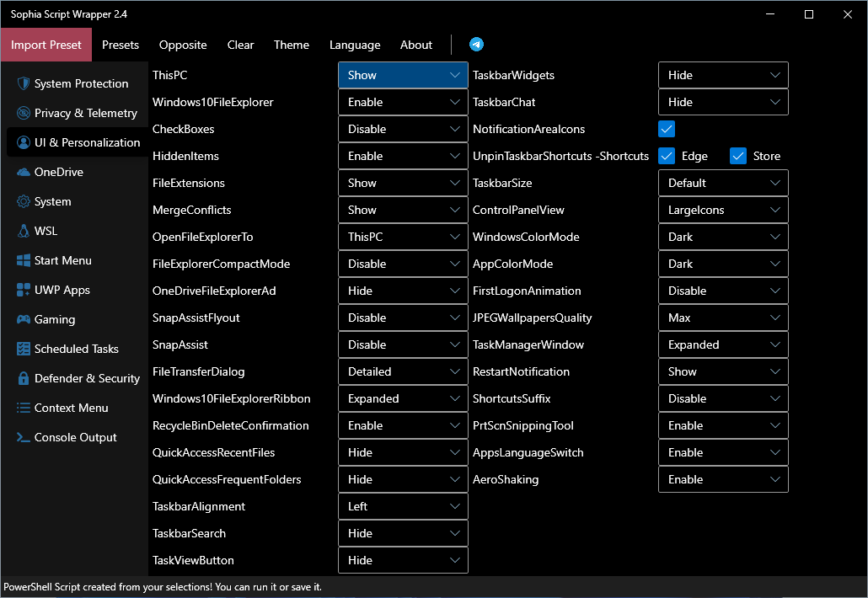Open the OneDriveFileExplorerAd dropdown
868x598 pixels.
[403, 291]
